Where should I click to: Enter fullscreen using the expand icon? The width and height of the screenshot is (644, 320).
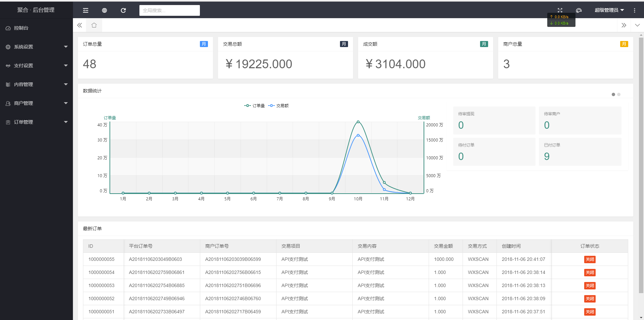coord(560,10)
